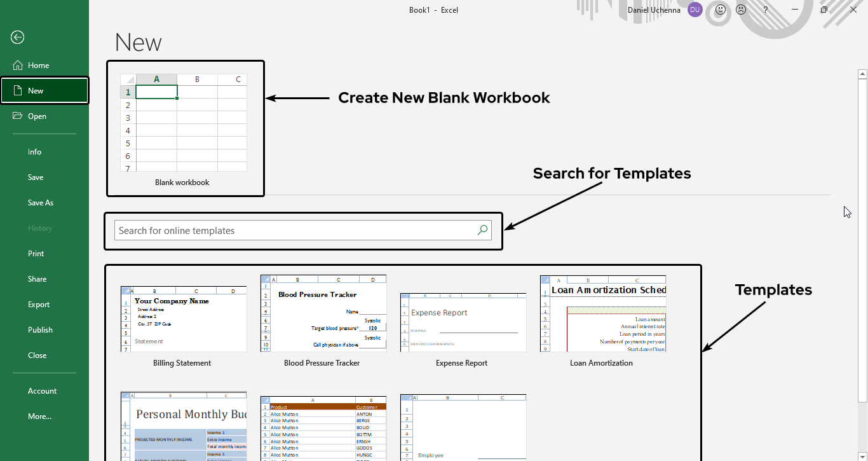Click the DU account avatar
Viewport: 868px width, 461px height.
point(695,10)
